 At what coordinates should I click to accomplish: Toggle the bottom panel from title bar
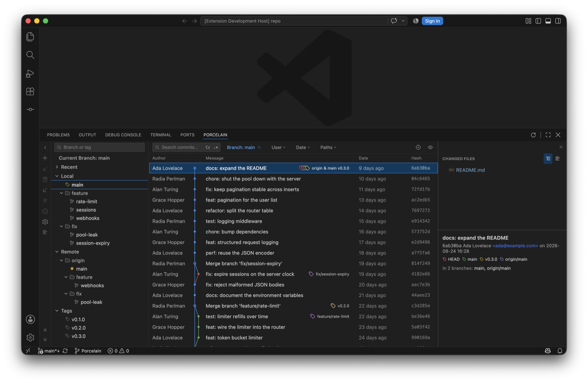[548, 21]
